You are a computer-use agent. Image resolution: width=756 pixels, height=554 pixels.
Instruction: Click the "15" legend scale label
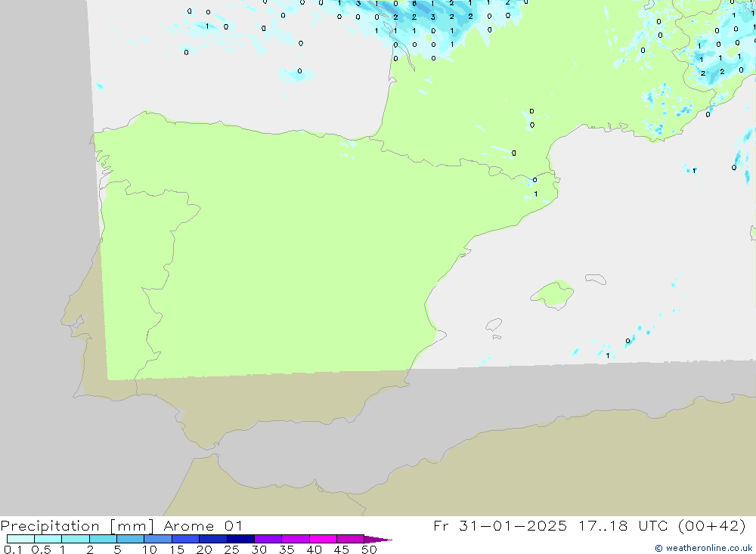177,549
